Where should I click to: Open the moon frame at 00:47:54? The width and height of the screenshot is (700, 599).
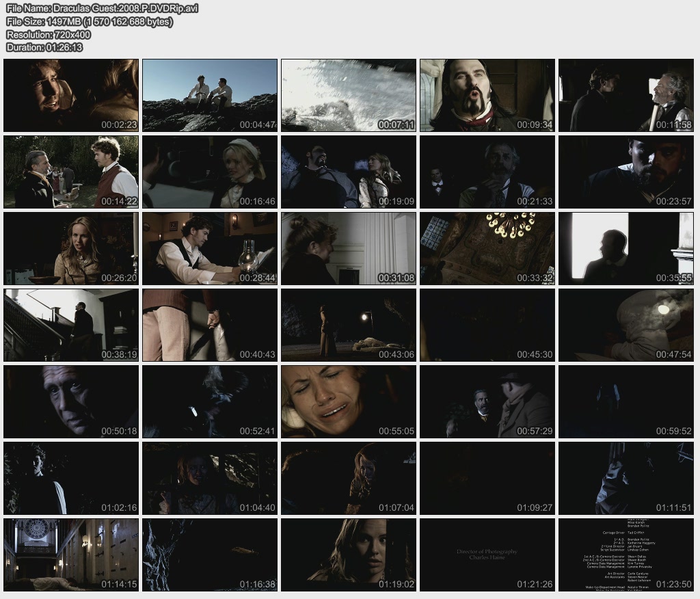626,325
